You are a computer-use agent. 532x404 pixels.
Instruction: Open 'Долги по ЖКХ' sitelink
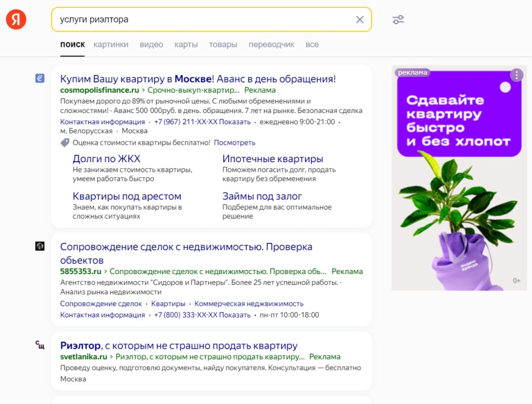point(106,159)
